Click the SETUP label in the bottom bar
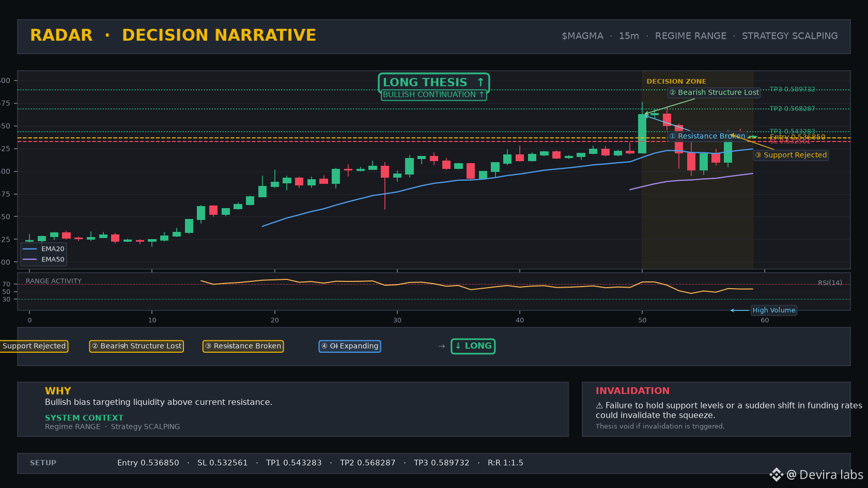The image size is (868, 488). pyautogui.click(x=43, y=463)
